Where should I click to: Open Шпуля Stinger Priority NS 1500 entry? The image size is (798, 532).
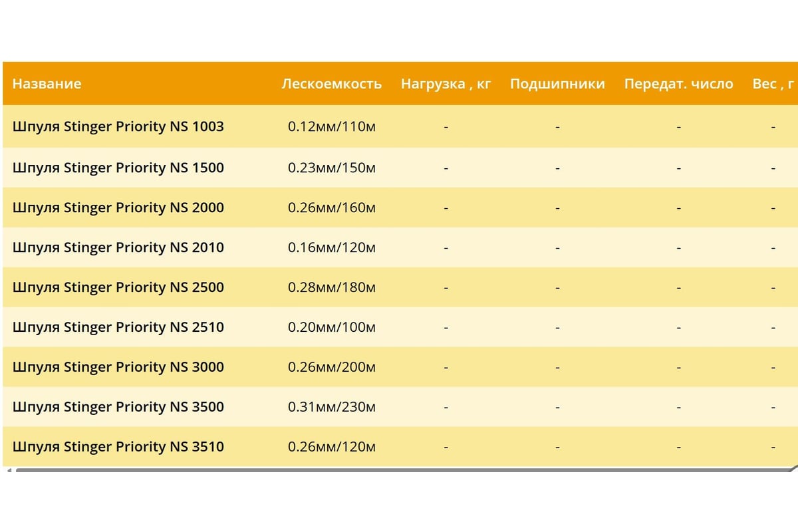click(x=118, y=168)
